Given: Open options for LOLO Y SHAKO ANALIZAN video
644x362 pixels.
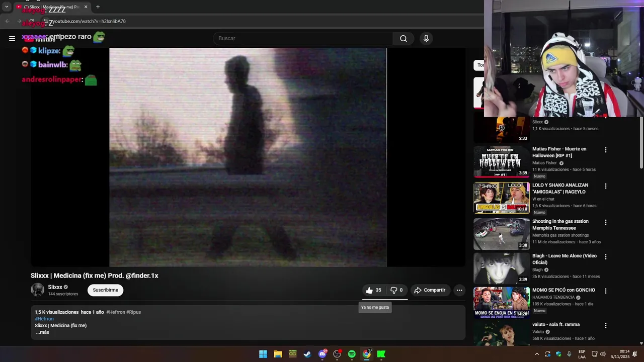Looking at the screenshot, I should pos(606,186).
